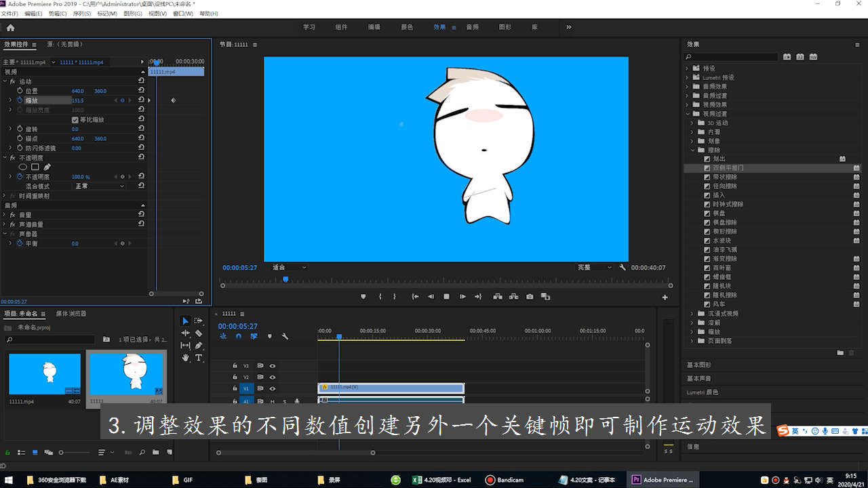Select the Razor tool
Screen dimensions: 868x488
[199, 333]
